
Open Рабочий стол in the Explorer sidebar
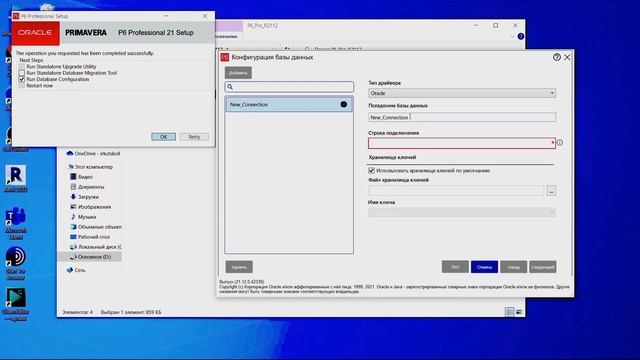point(90,237)
